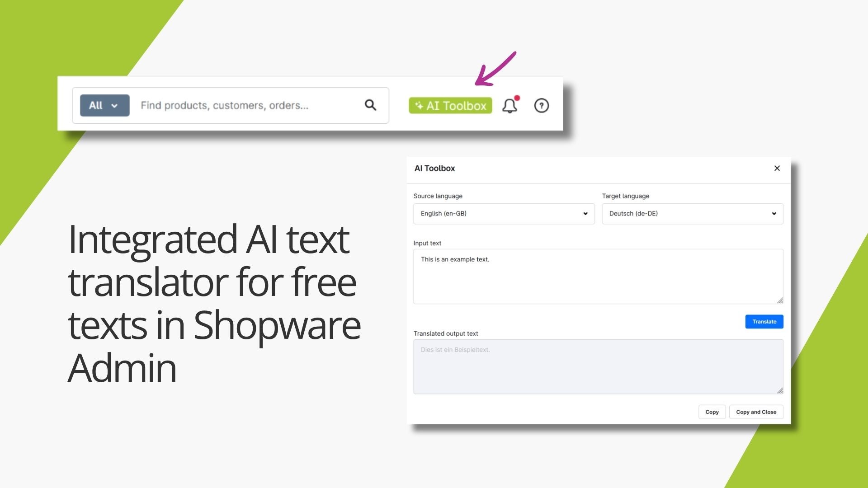Image resolution: width=868 pixels, height=488 pixels.
Task: Open the notifications bell
Action: tap(509, 106)
